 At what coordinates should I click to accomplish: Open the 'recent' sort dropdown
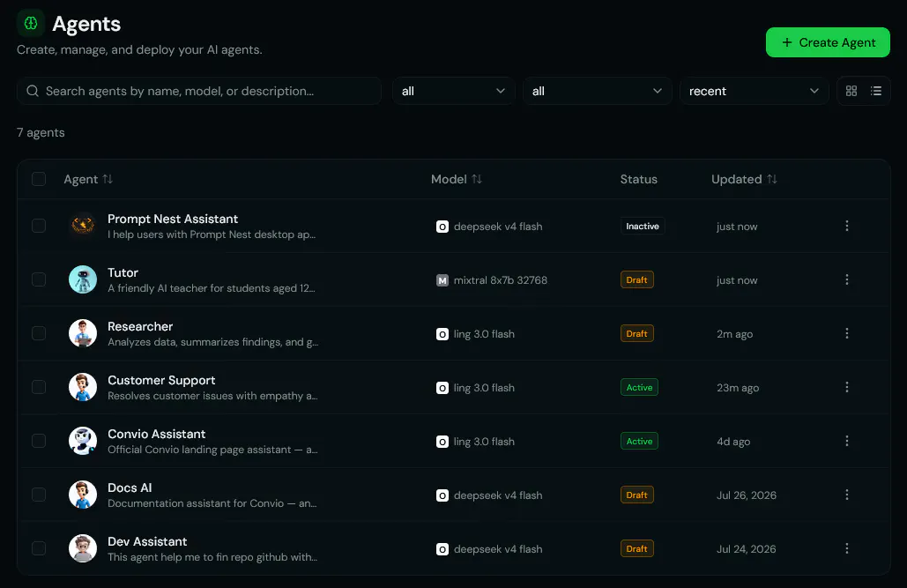point(754,91)
